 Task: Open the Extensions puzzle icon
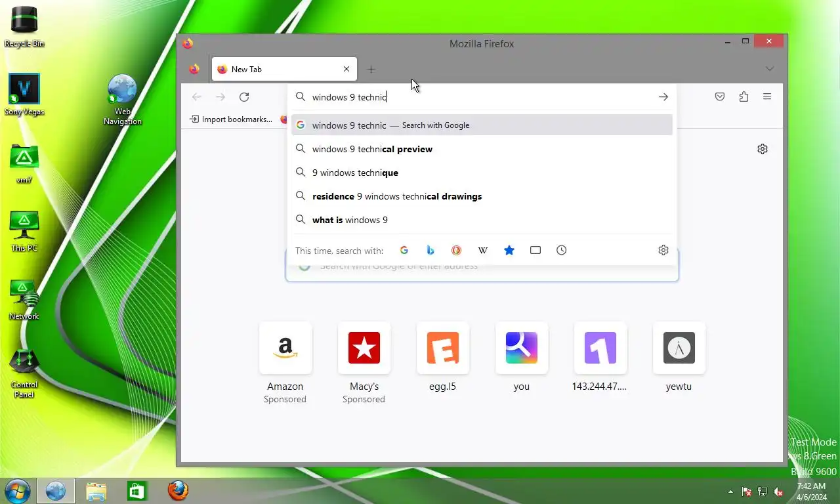pos(744,97)
